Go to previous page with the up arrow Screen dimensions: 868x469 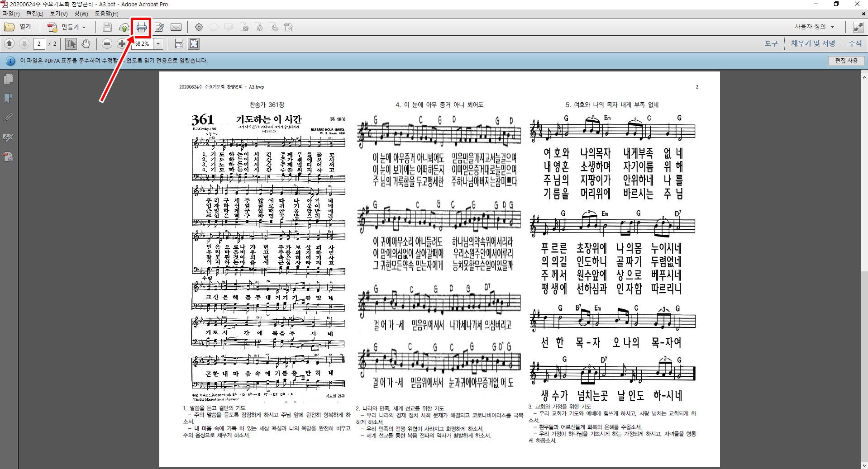pyautogui.click(x=9, y=43)
